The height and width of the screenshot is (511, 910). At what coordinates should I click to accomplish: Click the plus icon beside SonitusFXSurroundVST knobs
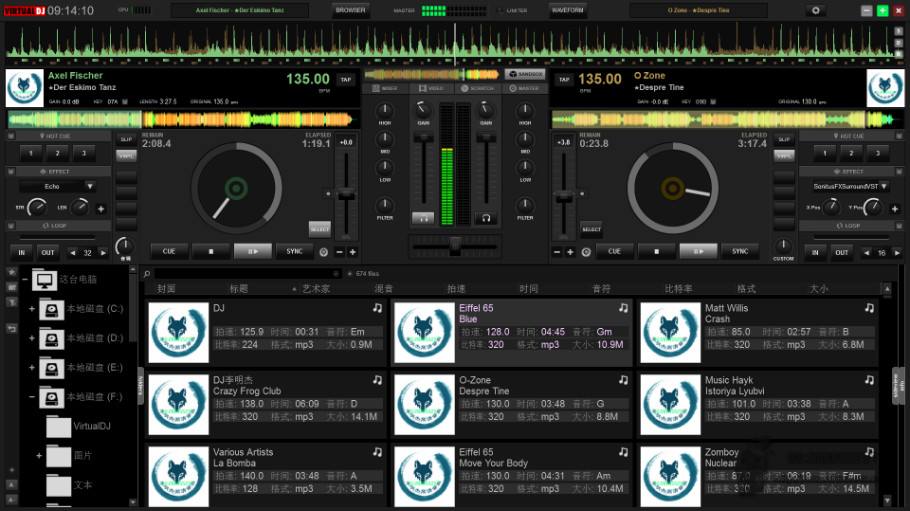tap(894, 208)
